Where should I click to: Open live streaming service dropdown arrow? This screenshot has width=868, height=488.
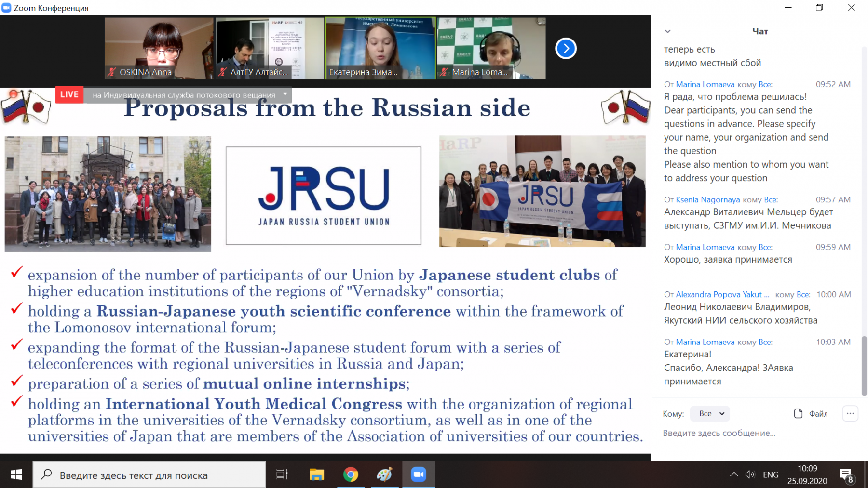pos(285,94)
